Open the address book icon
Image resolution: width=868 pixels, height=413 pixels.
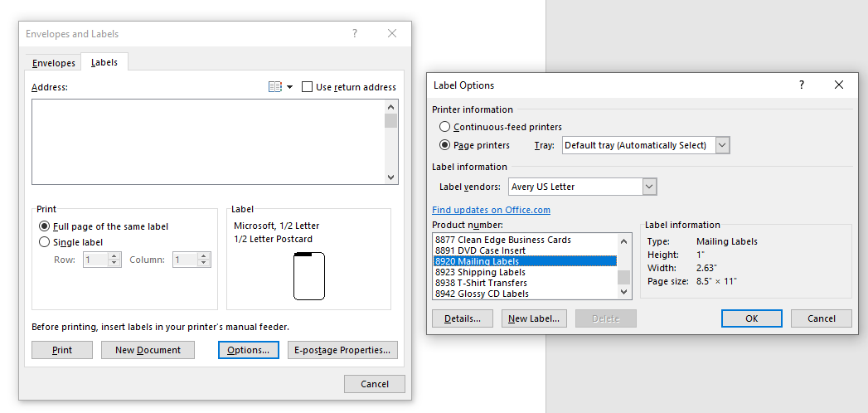coord(275,87)
